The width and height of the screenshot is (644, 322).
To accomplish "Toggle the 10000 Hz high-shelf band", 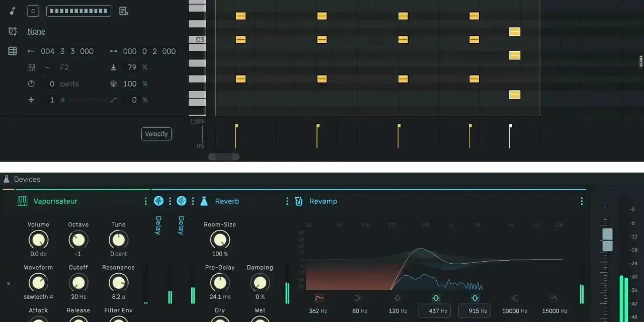I will [x=514, y=298].
